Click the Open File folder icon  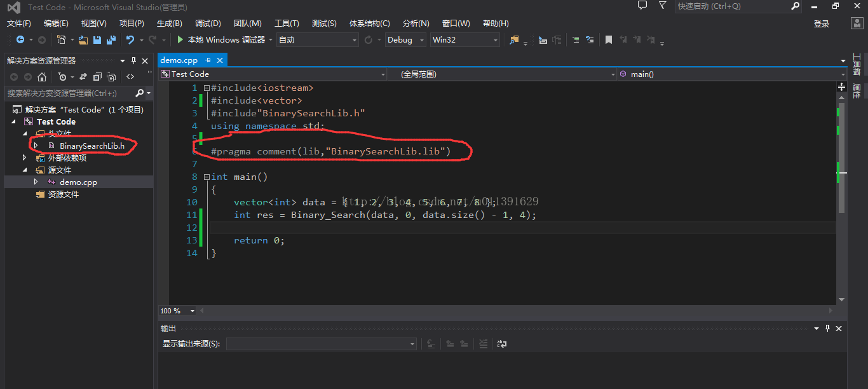83,39
